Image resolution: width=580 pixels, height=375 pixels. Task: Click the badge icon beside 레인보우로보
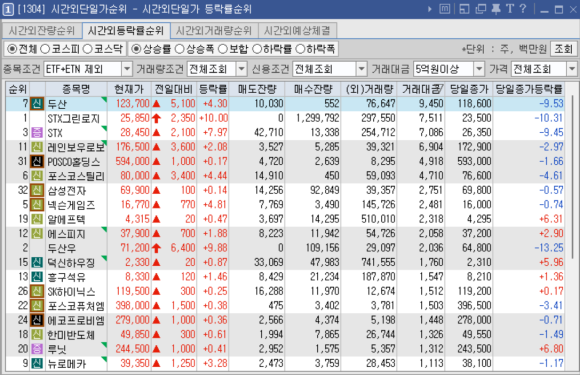tap(37, 147)
